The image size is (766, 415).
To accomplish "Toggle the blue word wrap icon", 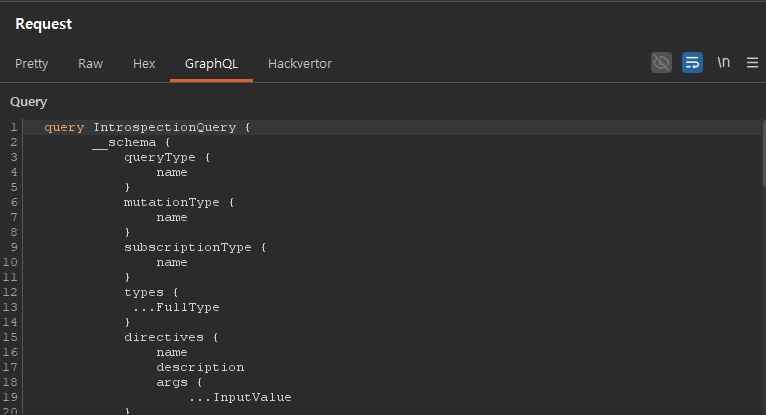I will tap(692, 63).
